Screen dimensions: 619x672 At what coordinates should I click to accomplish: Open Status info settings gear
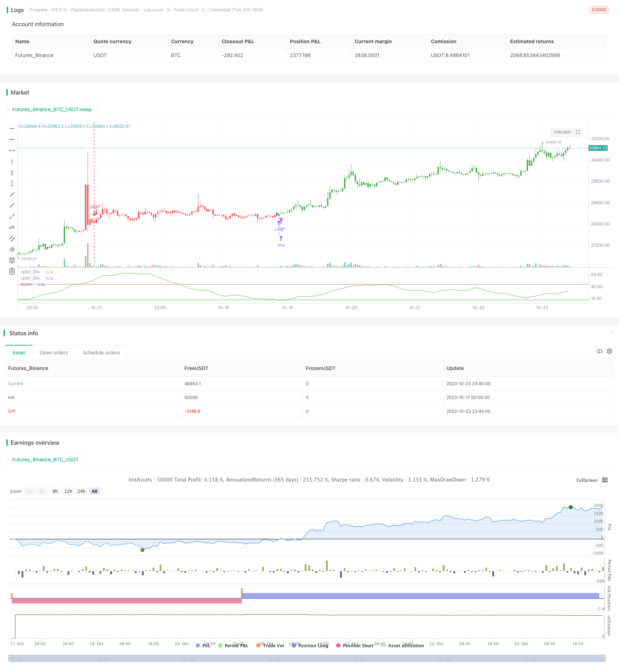point(609,351)
